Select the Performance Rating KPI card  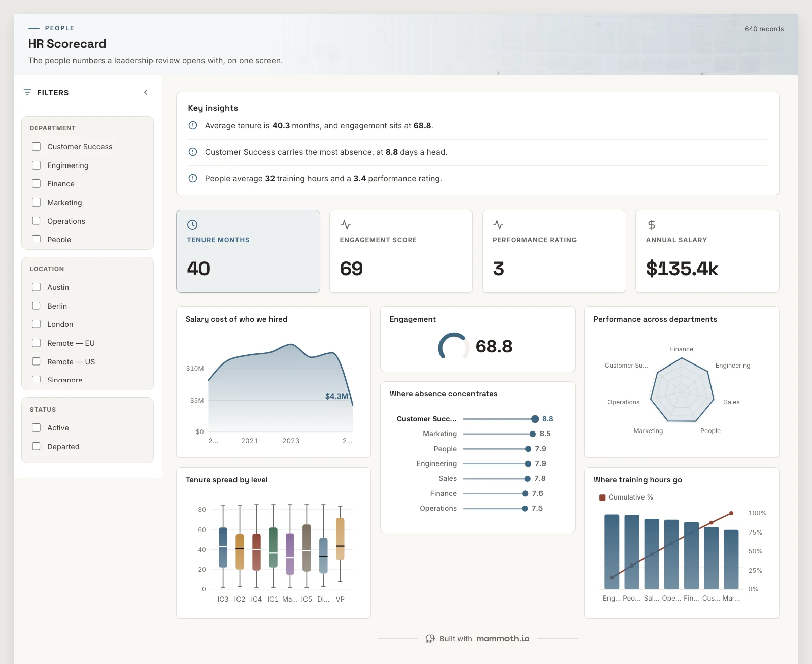554,251
